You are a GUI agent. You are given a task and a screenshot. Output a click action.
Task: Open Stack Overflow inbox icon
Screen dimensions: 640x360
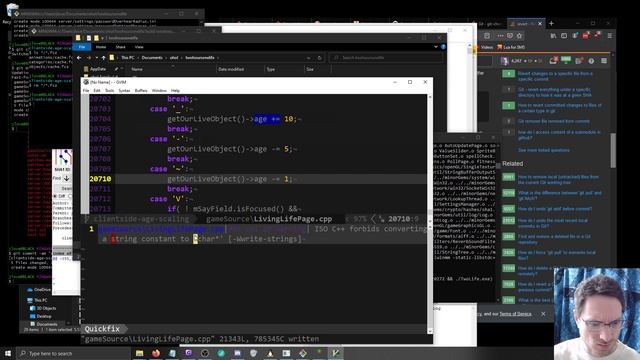[x=553, y=61]
